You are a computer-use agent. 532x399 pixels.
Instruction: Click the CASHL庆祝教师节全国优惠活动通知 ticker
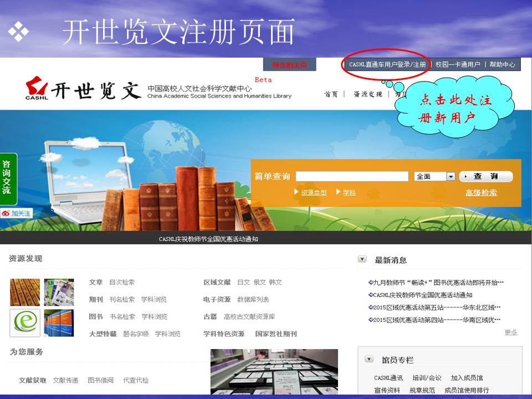(208, 239)
